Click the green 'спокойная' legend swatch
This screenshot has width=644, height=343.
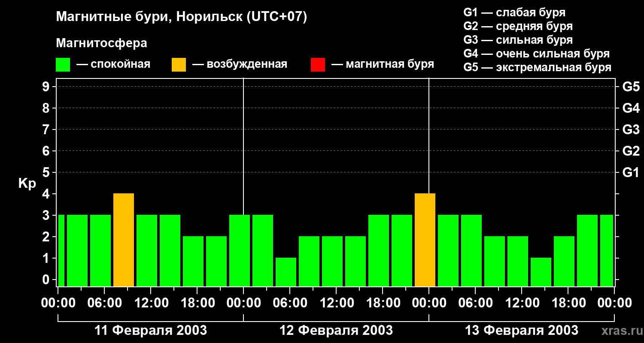(63, 65)
